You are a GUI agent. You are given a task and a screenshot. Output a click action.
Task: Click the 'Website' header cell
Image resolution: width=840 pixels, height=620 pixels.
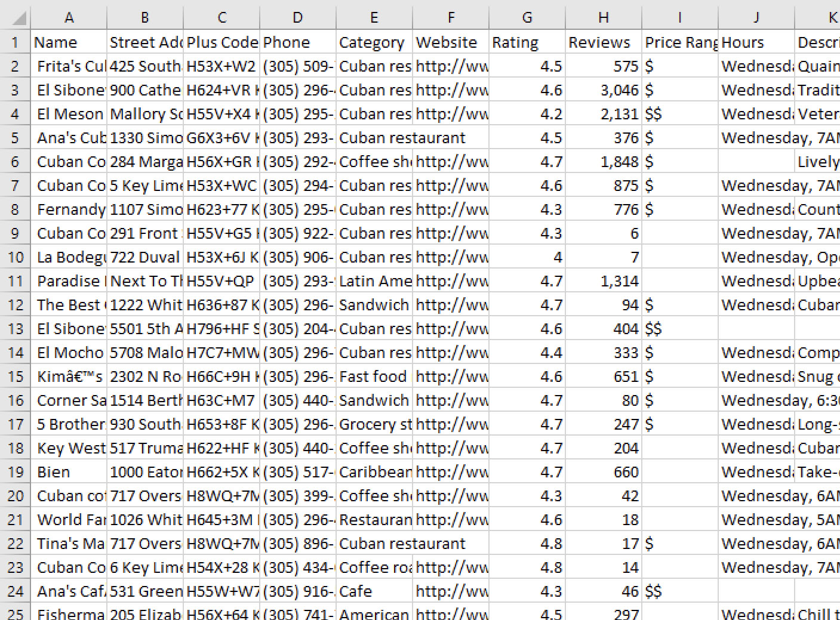451,42
